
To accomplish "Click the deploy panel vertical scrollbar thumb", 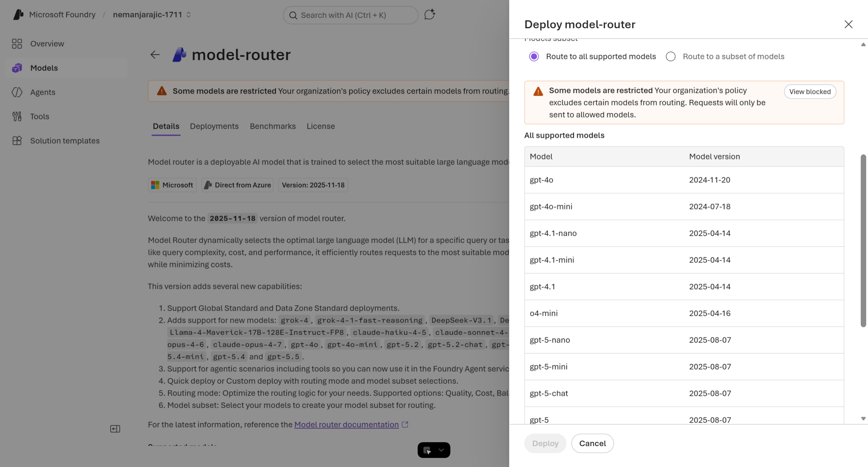I will pyautogui.click(x=863, y=241).
